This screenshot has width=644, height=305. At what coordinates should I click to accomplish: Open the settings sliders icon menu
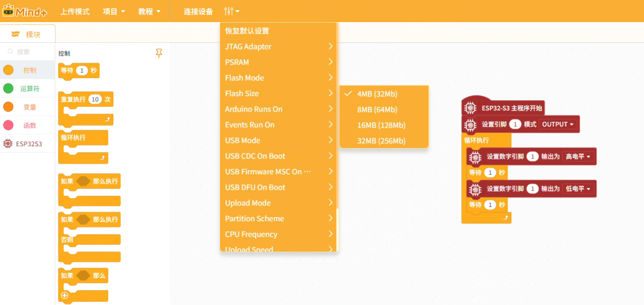coord(232,11)
